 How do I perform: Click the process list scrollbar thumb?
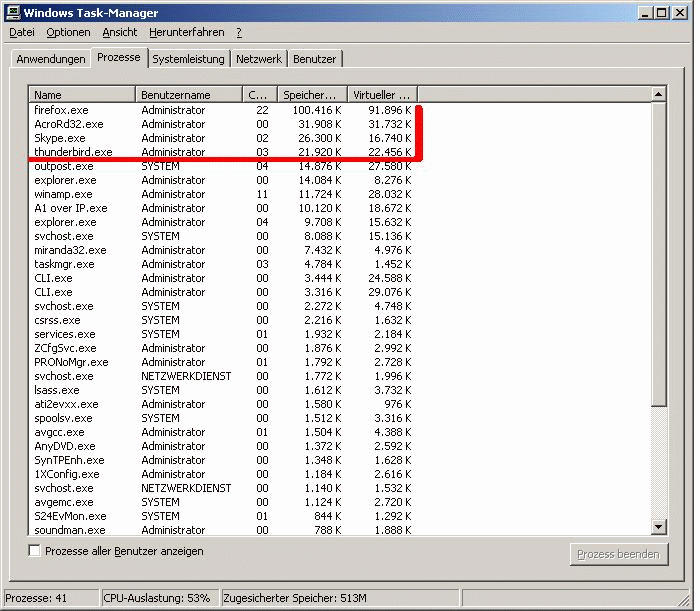coord(658,254)
